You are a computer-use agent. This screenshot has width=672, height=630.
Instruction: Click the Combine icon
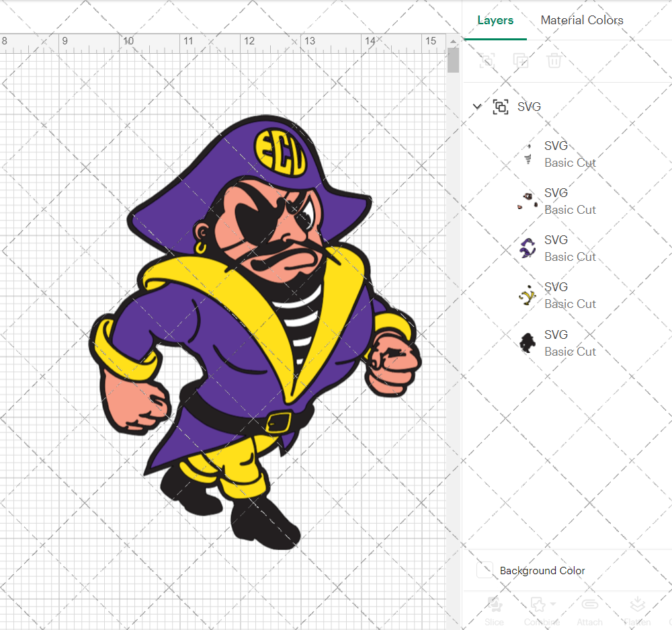(x=538, y=604)
